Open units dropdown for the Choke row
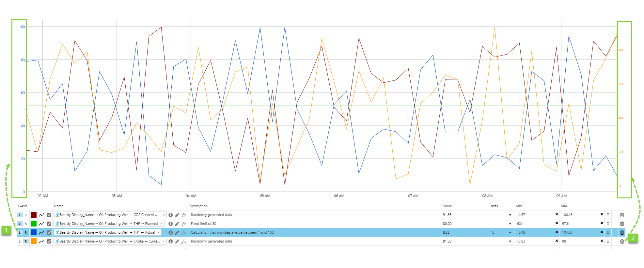 coord(510,241)
